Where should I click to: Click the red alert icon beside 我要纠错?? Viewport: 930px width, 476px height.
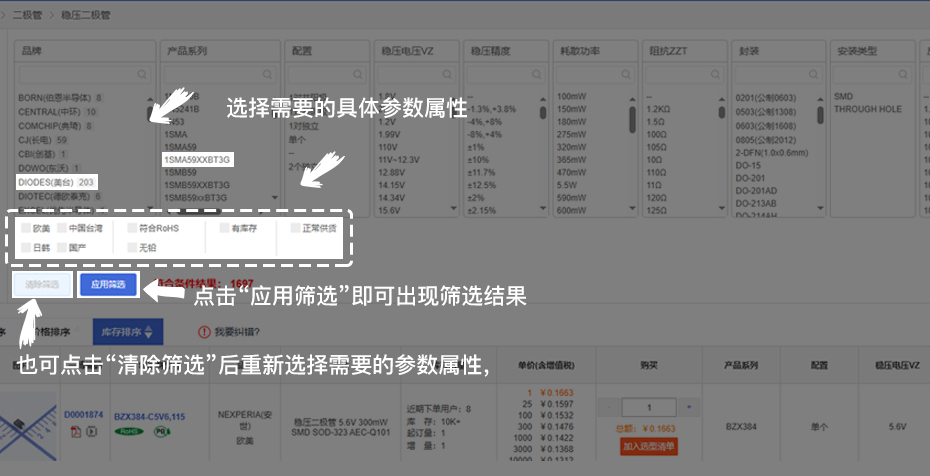[205, 332]
